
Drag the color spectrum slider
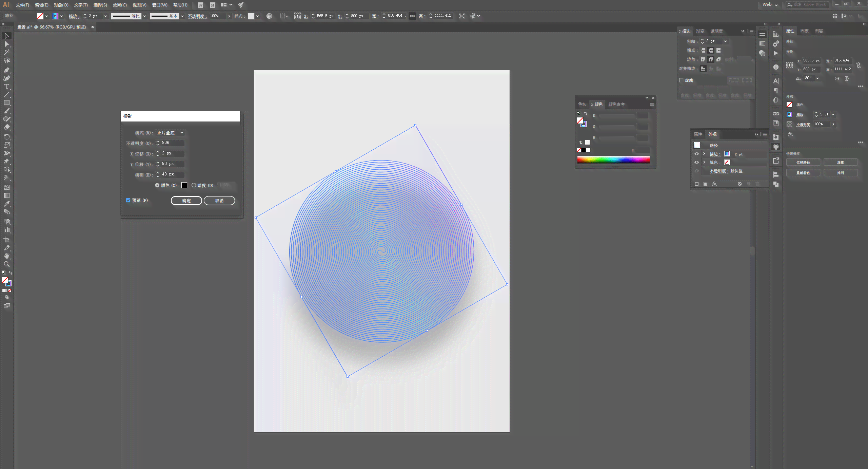[614, 160]
